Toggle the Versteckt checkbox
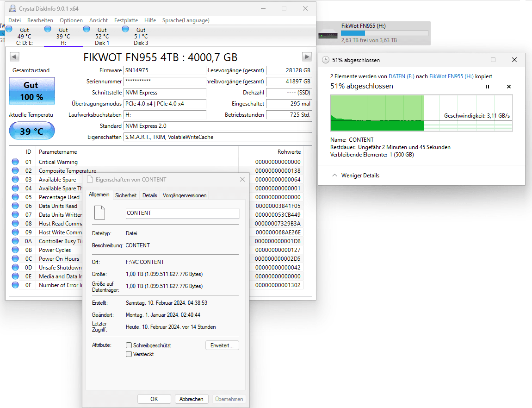 (x=129, y=354)
